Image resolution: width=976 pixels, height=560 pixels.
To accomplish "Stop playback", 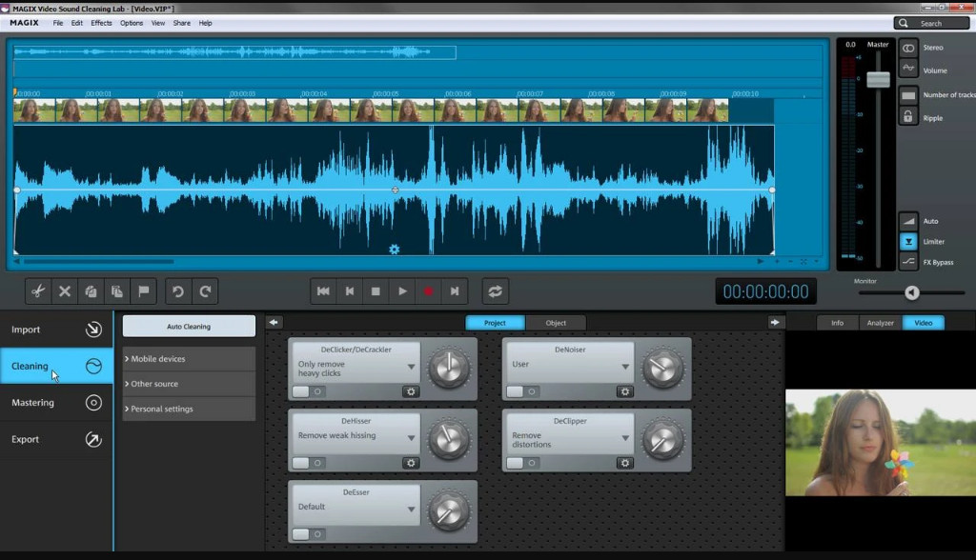I will pos(376,291).
